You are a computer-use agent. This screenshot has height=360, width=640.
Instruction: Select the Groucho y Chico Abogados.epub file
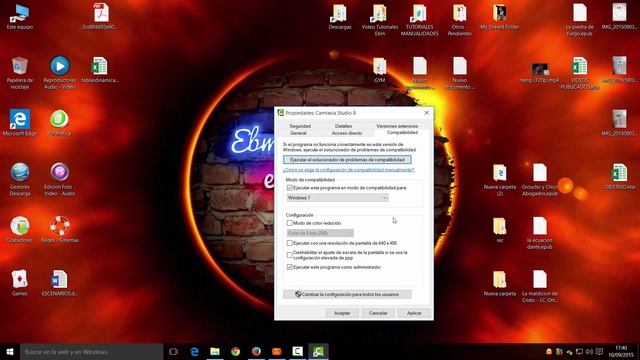tap(540, 180)
